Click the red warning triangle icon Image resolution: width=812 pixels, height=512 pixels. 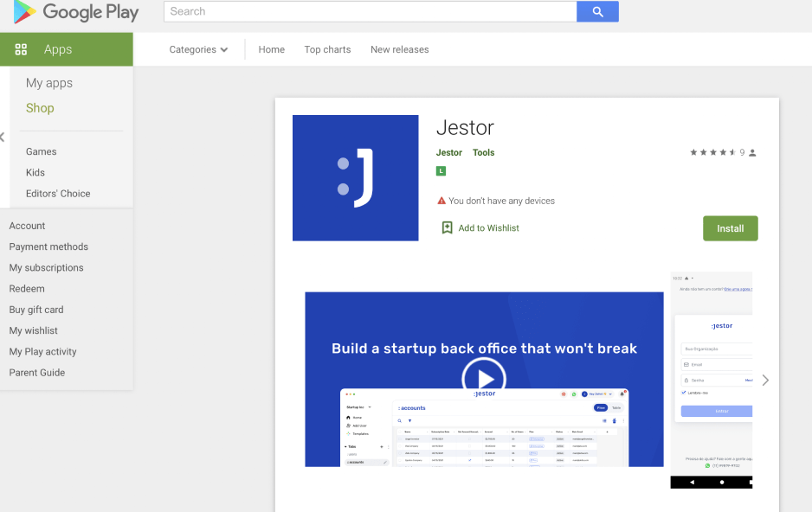[x=441, y=201]
